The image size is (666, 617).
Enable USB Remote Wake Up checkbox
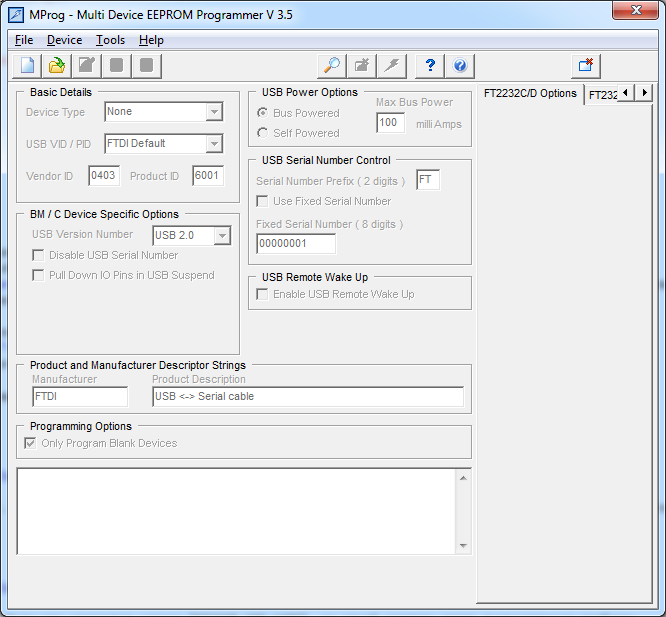[x=263, y=294]
